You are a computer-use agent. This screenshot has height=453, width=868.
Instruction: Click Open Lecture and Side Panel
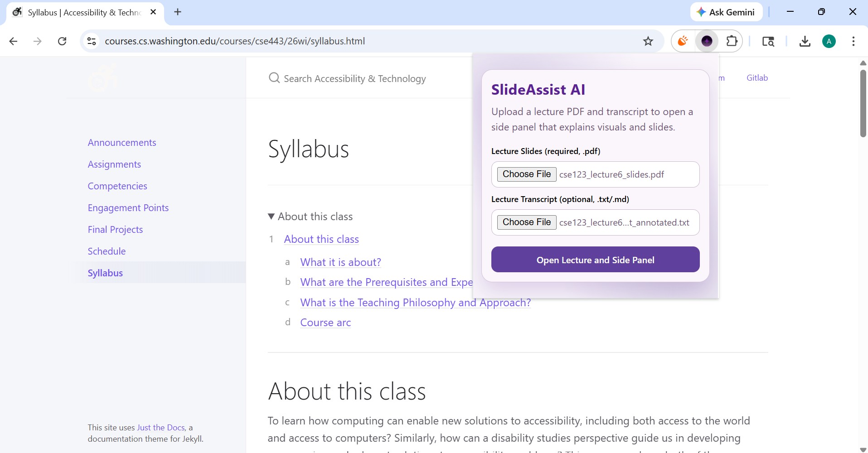595,260
